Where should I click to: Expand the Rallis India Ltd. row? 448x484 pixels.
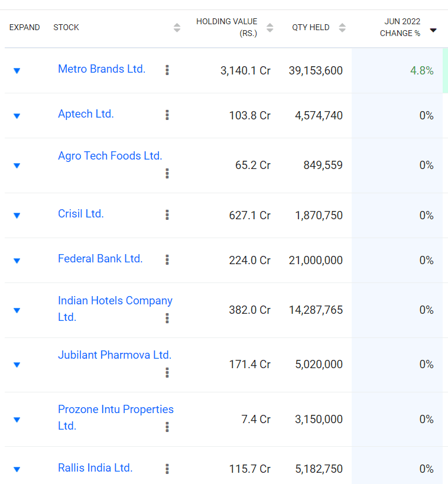click(x=17, y=469)
